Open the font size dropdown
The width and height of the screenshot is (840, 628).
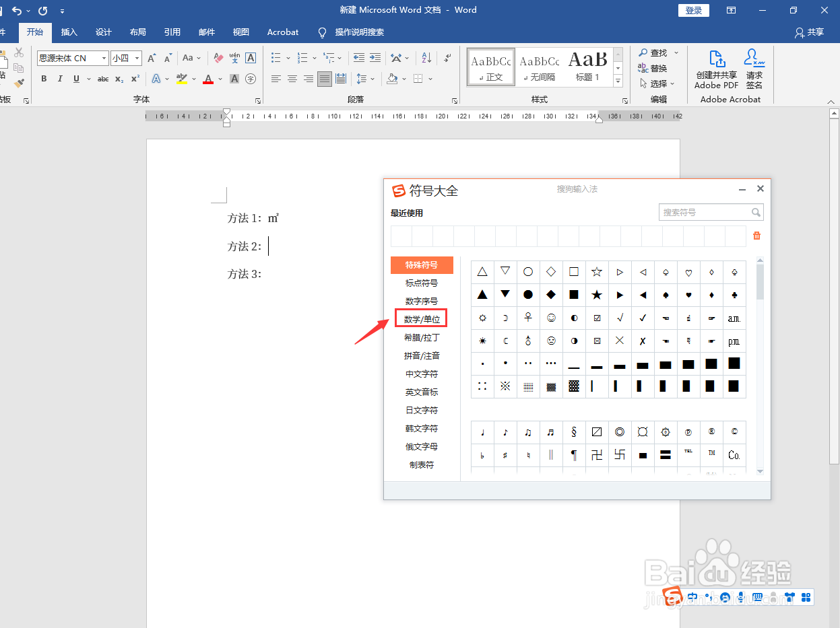[x=137, y=59]
